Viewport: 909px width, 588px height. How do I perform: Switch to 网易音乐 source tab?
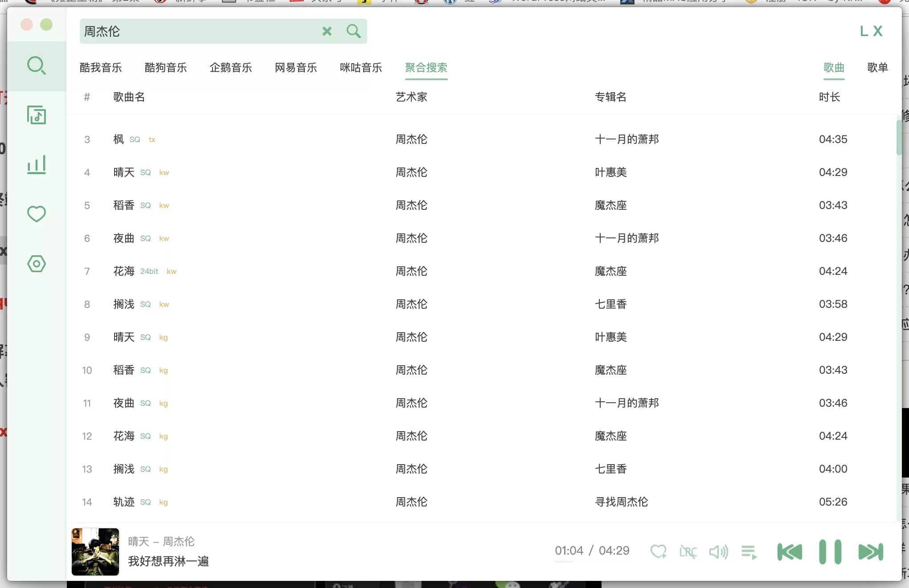pos(296,68)
